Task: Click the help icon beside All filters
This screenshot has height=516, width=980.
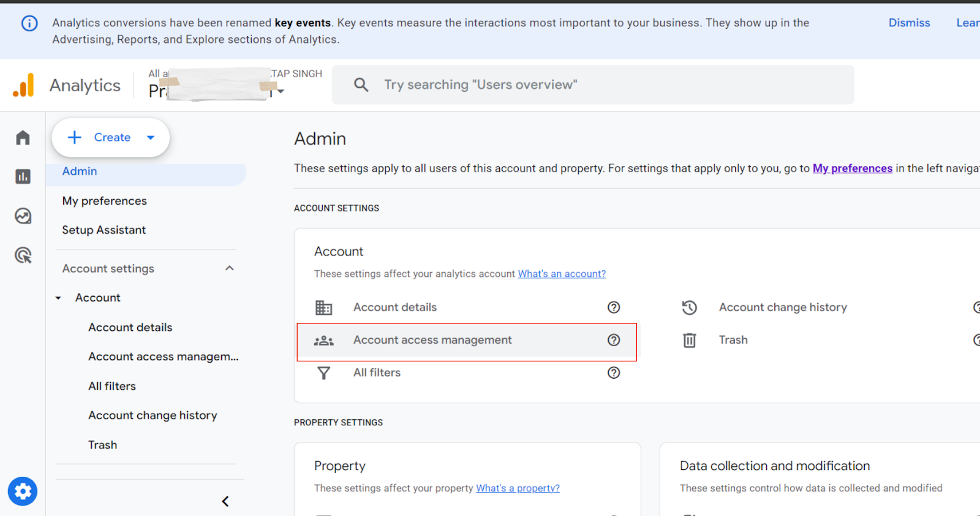Action: (x=614, y=373)
